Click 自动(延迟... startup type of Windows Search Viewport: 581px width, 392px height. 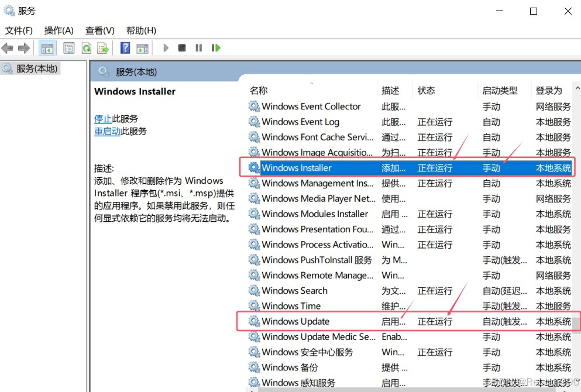tap(505, 290)
